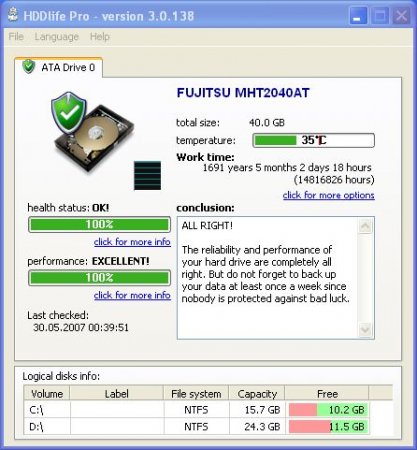Image resolution: width=417 pixels, height=450 pixels.
Task: Click the dark striped activity indicator box
Action: pyautogui.click(x=147, y=175)
